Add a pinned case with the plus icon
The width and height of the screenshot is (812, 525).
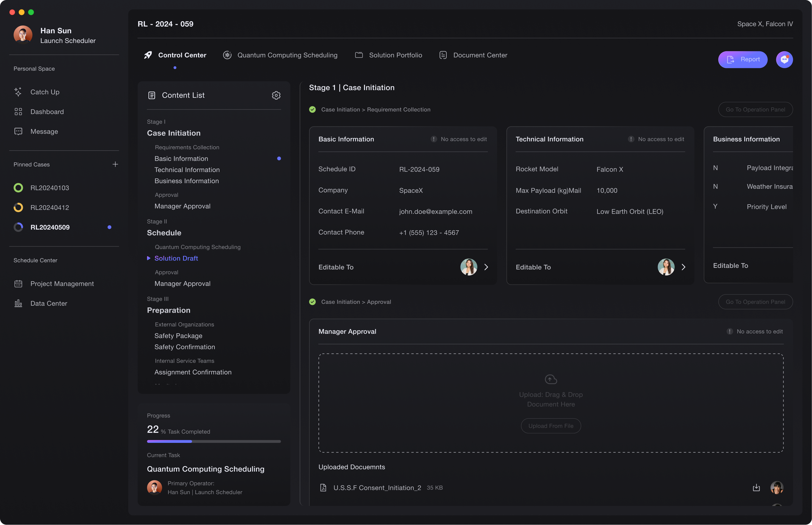pyautogui.click(x=115, y=164)
